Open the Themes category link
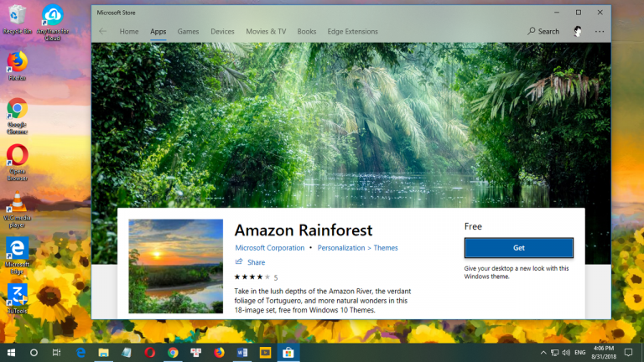 click(x=386, y=247)
